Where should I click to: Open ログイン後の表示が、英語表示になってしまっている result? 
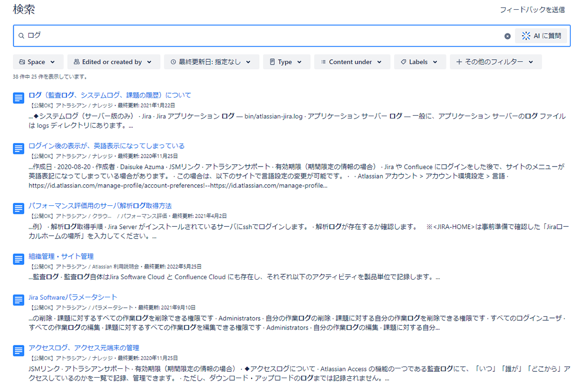click(x=106, y=146)
